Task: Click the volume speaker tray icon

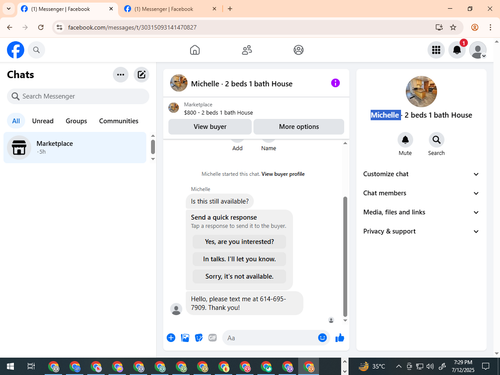Action: [430, 367]
